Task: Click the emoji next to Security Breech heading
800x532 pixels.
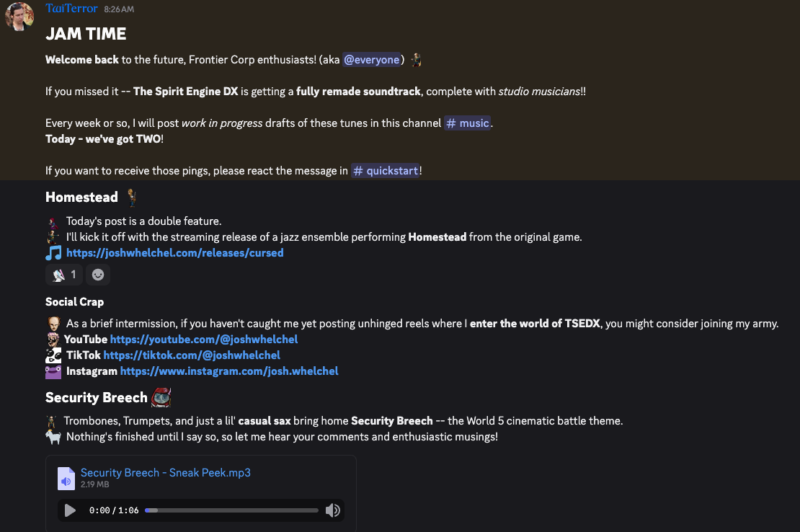Action: point(161,397)
